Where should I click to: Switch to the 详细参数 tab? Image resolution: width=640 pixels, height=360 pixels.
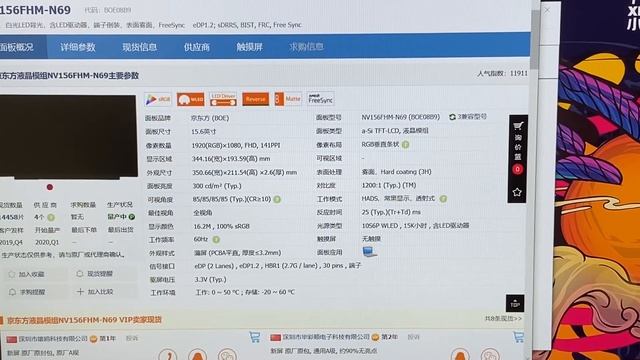tap(78, 47)
